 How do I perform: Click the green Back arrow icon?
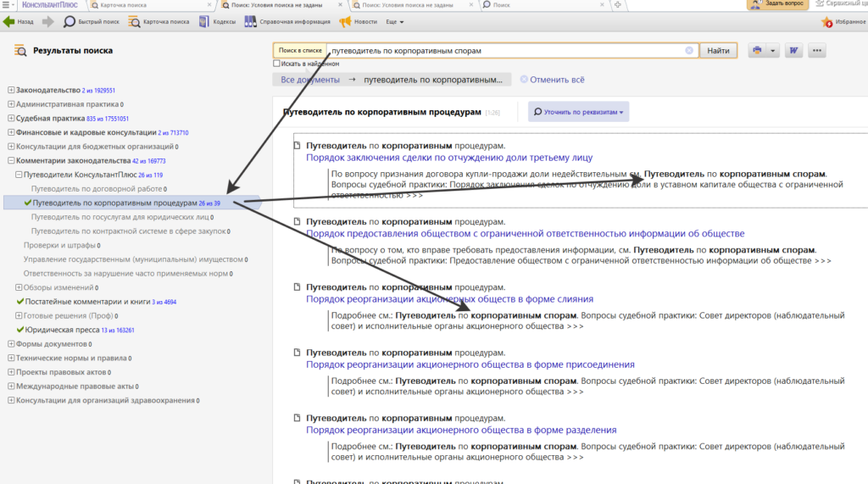(x=9, y=21)
